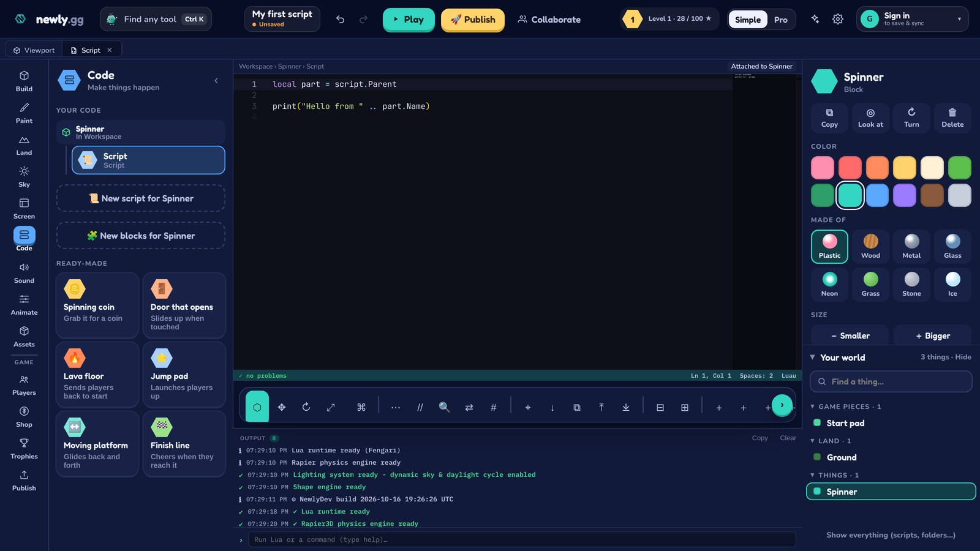Viewport: 980px width, 551px height.
Task: Open the Assets panel in sidebar
Action: (x=24, y=336)
